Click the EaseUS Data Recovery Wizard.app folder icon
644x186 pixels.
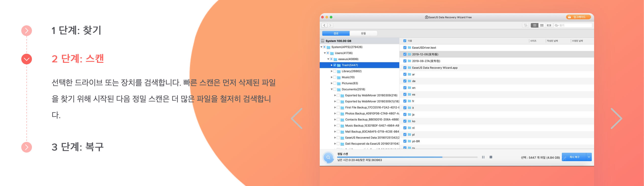coord(409,68)
